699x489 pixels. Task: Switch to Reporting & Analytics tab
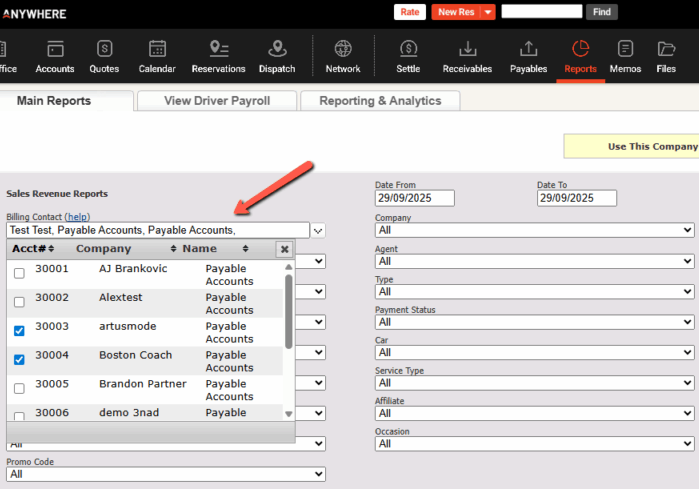(x=379, y=101)
